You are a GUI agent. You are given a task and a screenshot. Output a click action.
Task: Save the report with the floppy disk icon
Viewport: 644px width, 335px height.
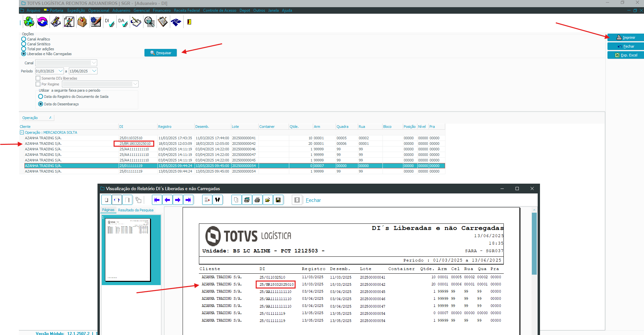tap(278, 200)
